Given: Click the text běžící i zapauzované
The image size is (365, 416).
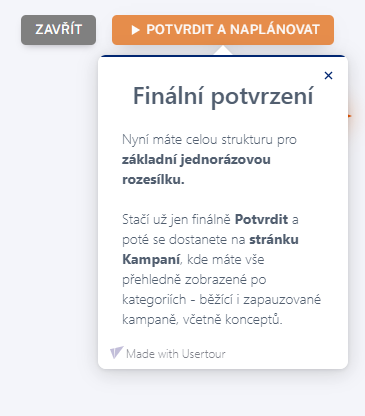Looking at the screenshot, I should tap(260, 299).
